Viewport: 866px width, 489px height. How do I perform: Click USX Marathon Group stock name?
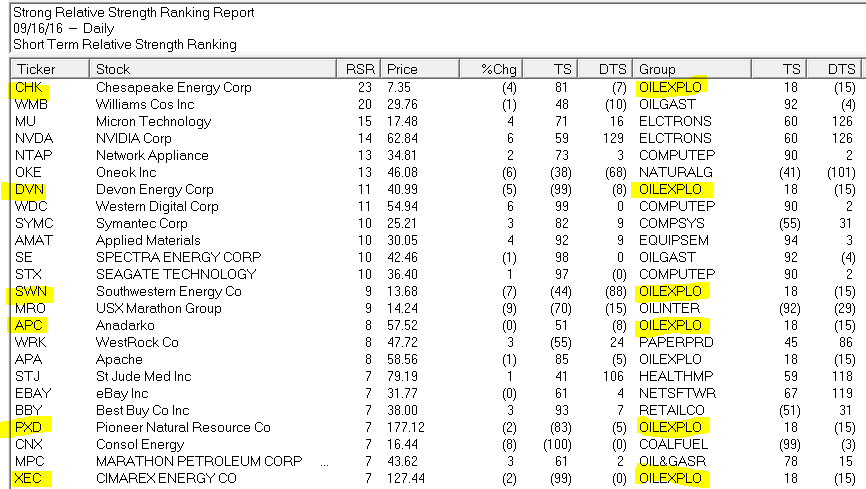tap(159, 308)
